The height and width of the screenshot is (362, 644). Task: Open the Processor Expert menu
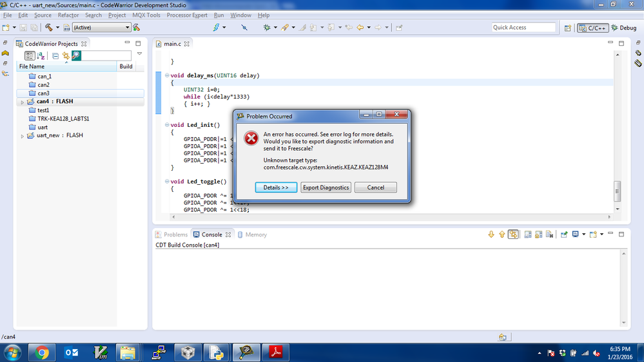coord(187,15)
